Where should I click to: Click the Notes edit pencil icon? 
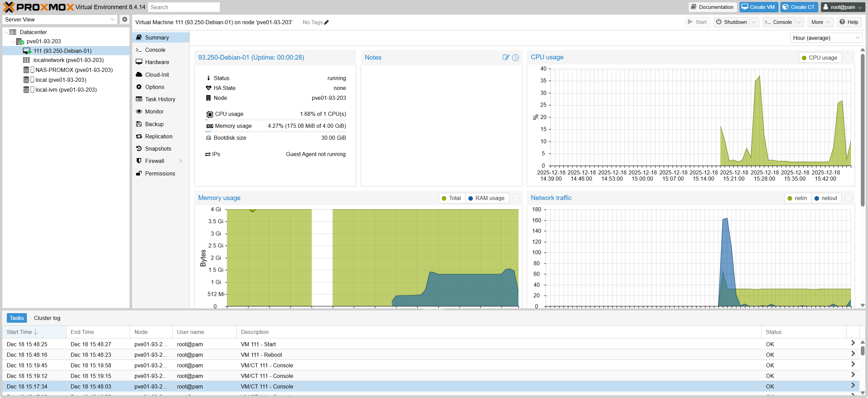click(x=506, y=58)
